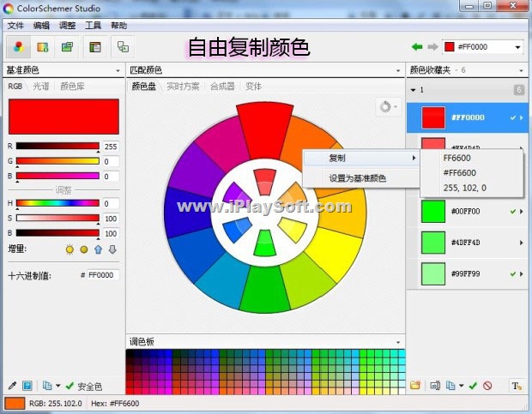Viewport: 532px width, 414px height.
Task: Click the R value field showing 255
Action: pos(111,147)
